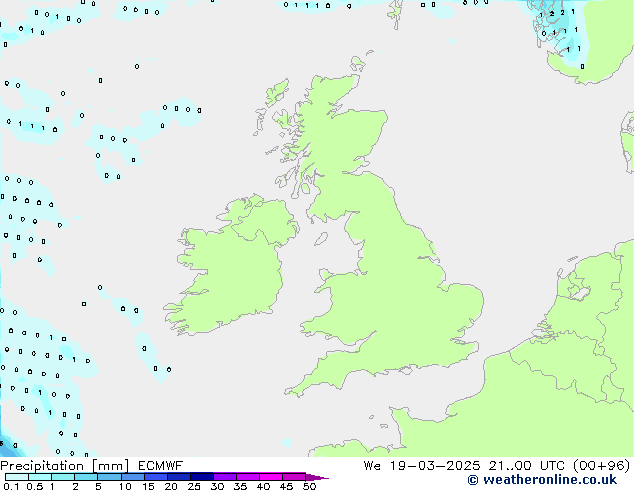Select the 40–45 mm magenta legend box
The width and height of the screenshot is (634, 490).
pos(271,477)
